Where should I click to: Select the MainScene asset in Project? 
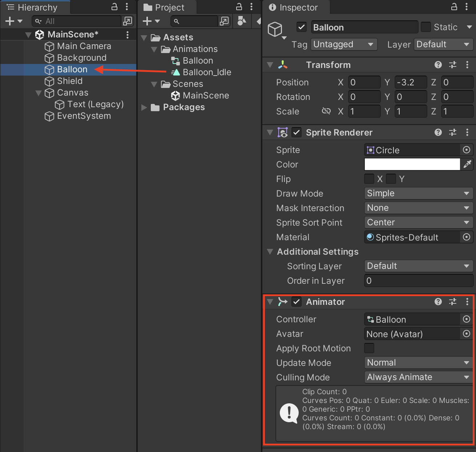(200, 96)
